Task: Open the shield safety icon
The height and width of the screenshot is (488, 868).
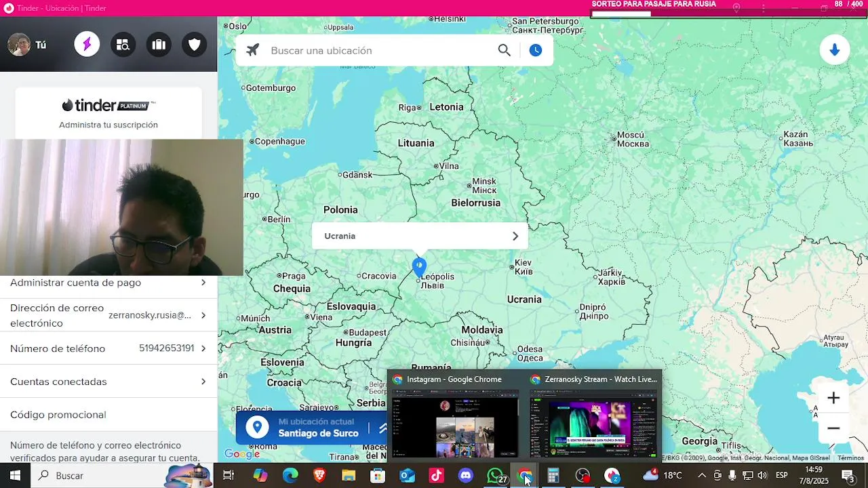Action: click(195, 45)
